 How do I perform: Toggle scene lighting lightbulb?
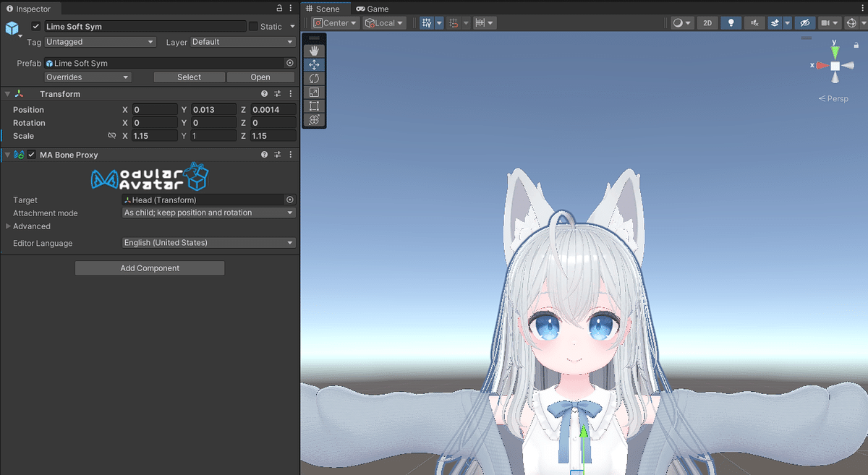(x=731, y=23)
